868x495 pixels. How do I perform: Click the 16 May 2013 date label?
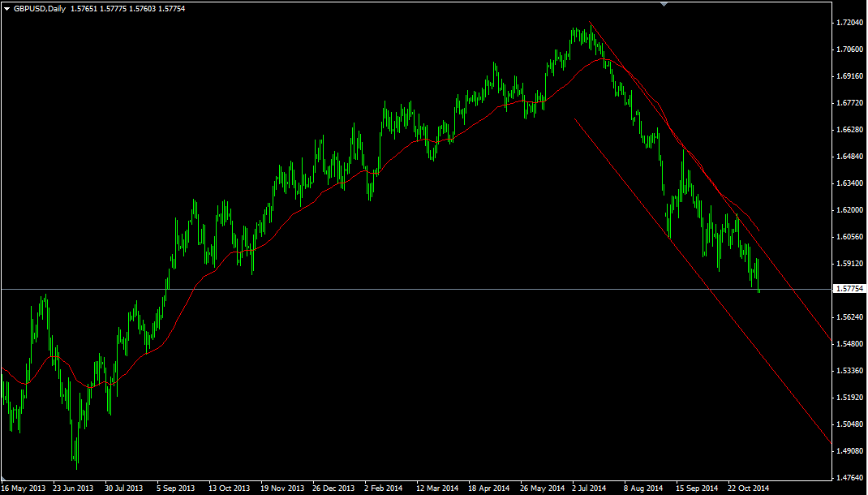click(24, 489)
